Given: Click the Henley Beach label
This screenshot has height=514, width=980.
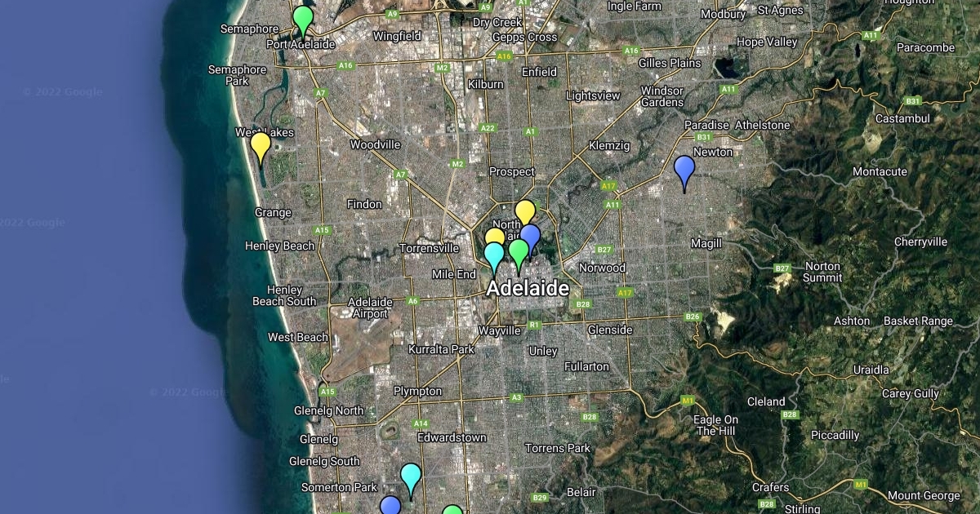Looking at the screenshot, I should [279, 246].
